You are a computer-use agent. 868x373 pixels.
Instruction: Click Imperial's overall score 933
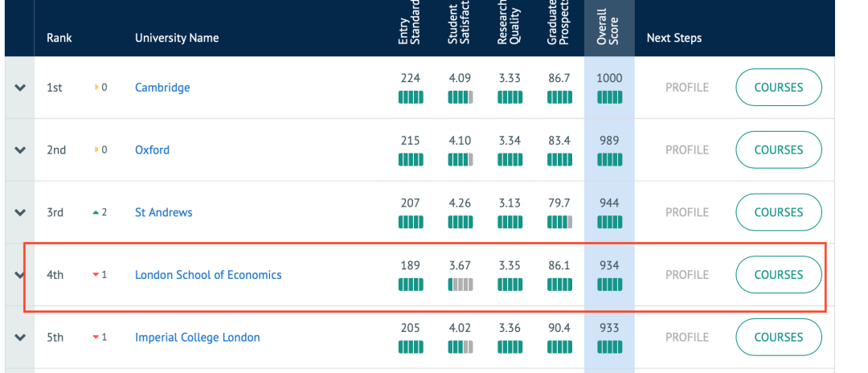(609, 329)
